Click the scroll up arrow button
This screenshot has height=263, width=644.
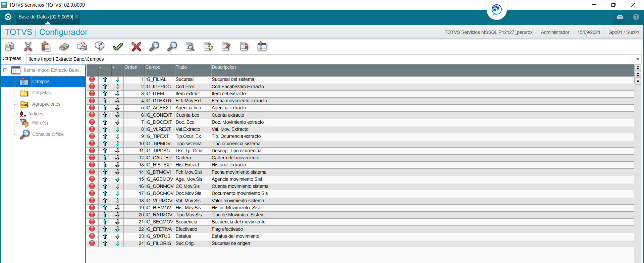[x=638, y=81]
